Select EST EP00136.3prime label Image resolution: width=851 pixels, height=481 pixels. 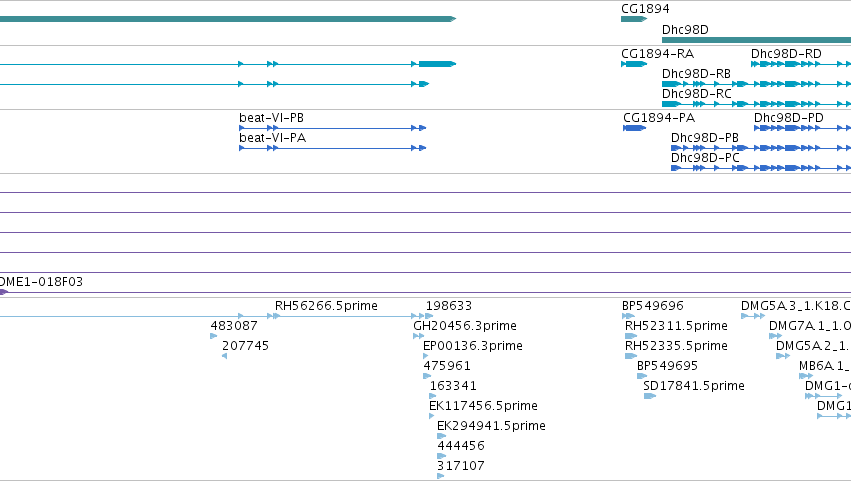click(473, 346)
